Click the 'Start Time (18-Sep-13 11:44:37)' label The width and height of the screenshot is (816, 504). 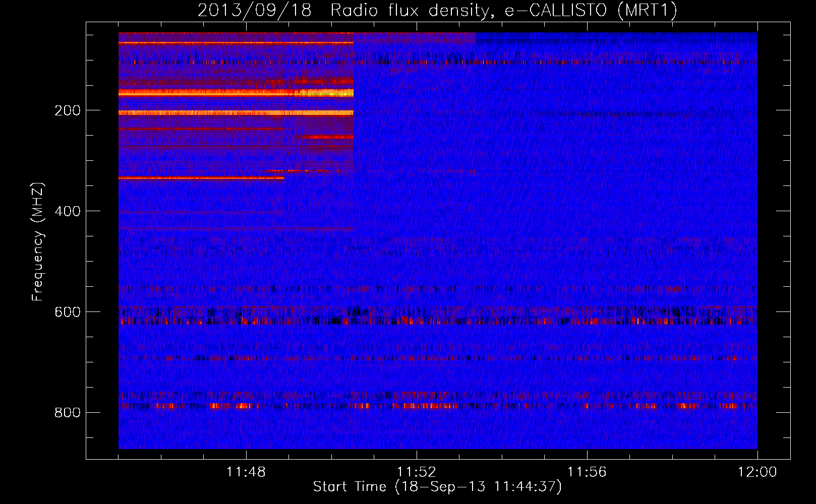(x=437, y=487)
